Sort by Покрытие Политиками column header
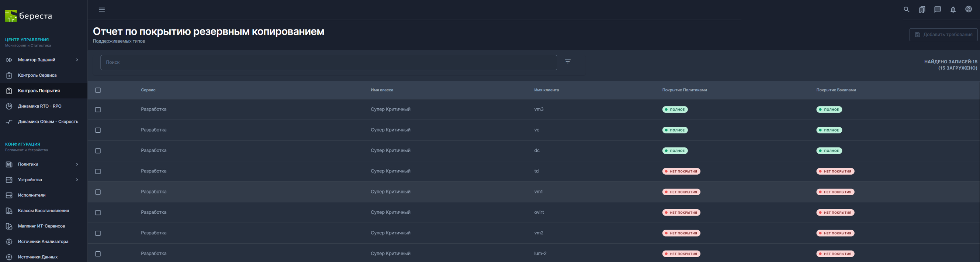This screenshot has height=262, width=980. (x=685, y=90)
